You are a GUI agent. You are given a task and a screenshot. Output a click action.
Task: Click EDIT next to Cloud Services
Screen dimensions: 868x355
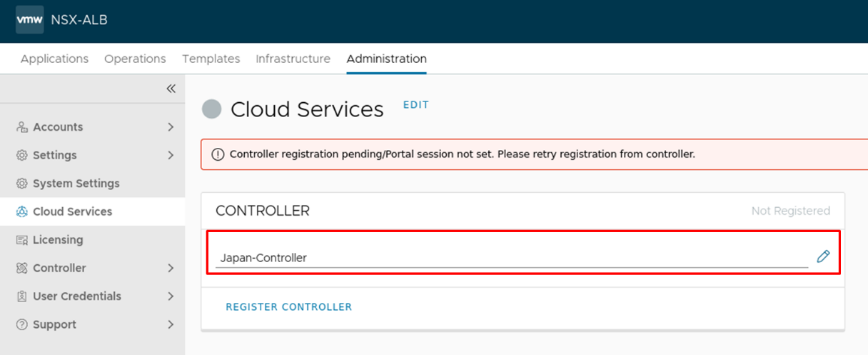click(415, 105)
